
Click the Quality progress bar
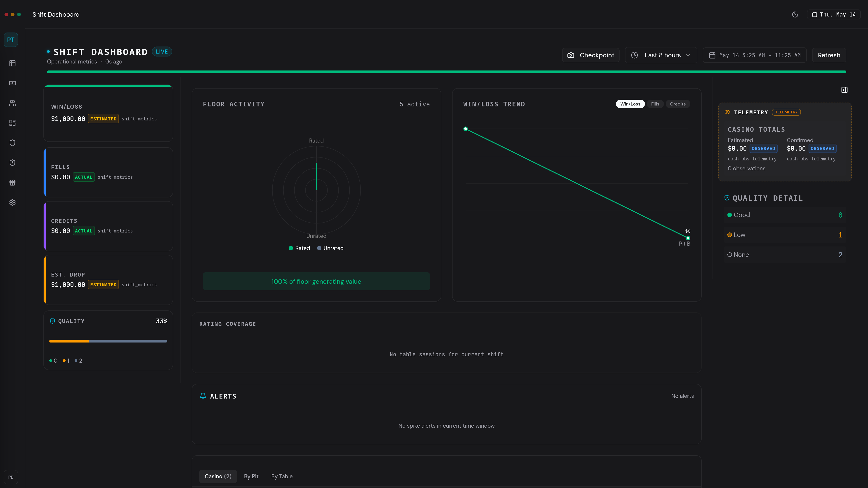click(x=108, y=341)
